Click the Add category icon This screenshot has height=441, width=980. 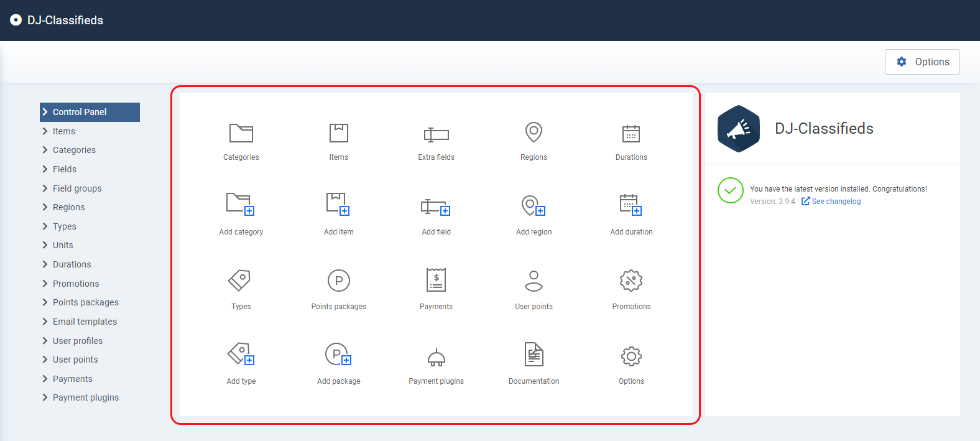point(241,204)
